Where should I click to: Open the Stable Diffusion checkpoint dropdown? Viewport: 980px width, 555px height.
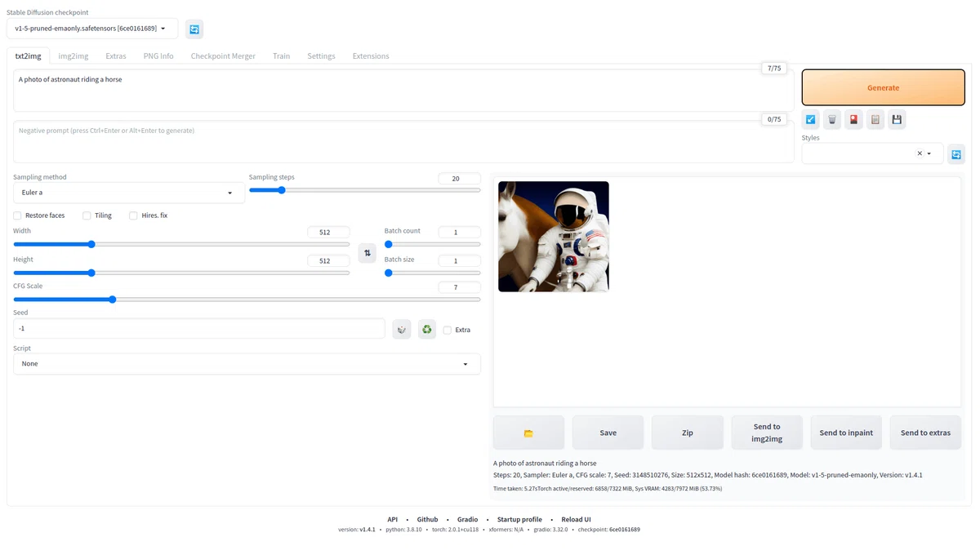(x=92, y=29)
